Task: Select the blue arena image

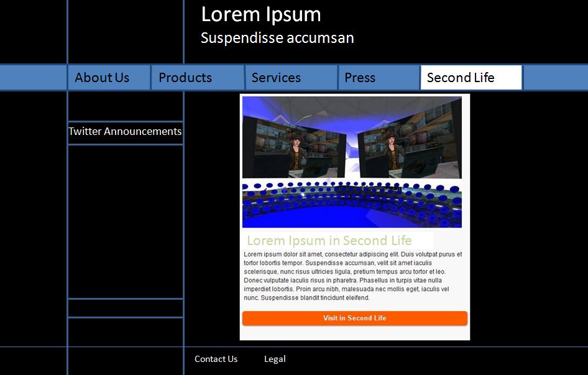Action: tap(352, 205)
